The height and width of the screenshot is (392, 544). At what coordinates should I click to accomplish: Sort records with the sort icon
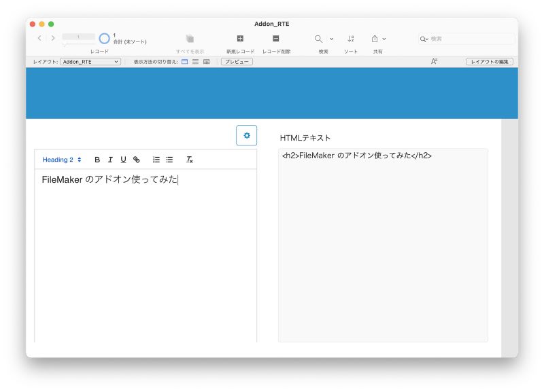pos(351,39)
